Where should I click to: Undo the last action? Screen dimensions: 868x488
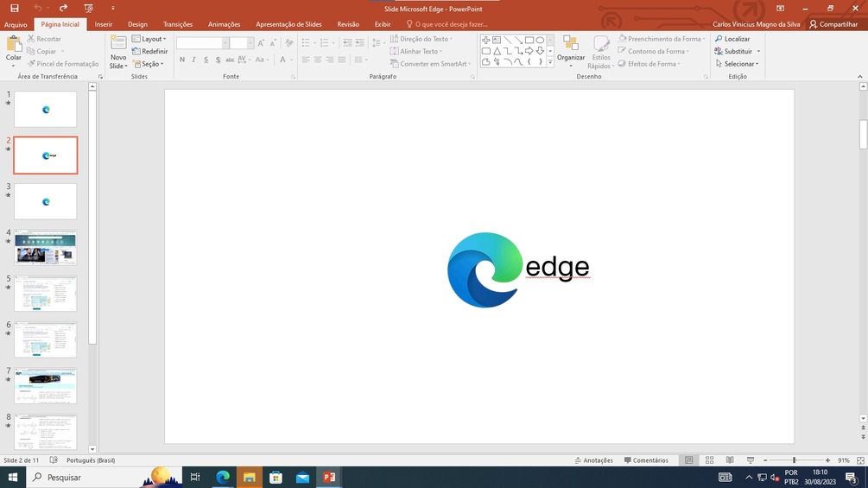coord(38,8)
